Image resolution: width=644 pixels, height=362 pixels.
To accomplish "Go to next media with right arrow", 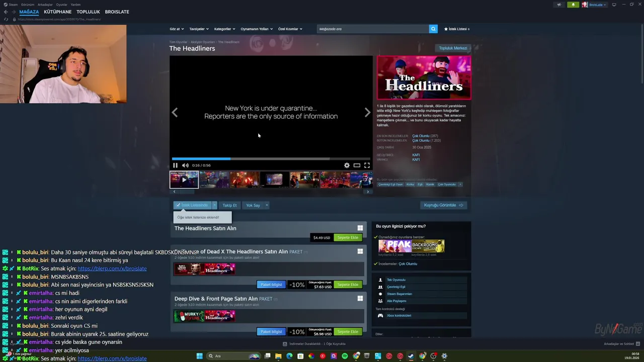I will tap(367, 113).
